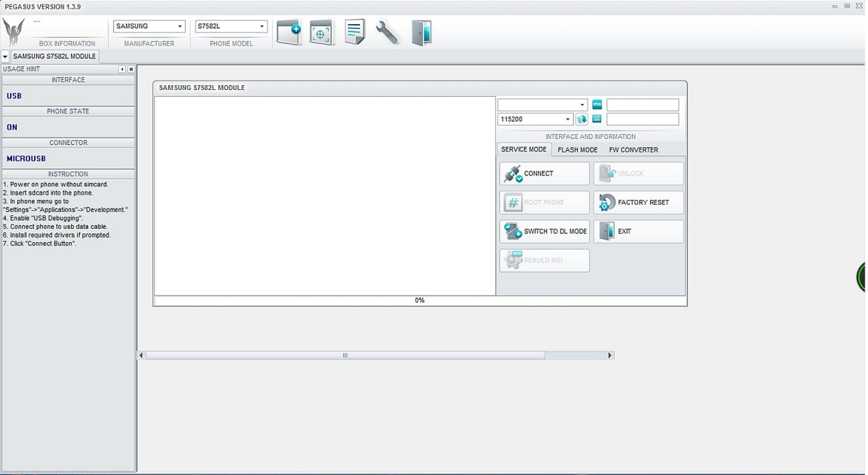Open the empty port selection dropdown
This screenshot has height=475, width=868.
coord(542,105)
